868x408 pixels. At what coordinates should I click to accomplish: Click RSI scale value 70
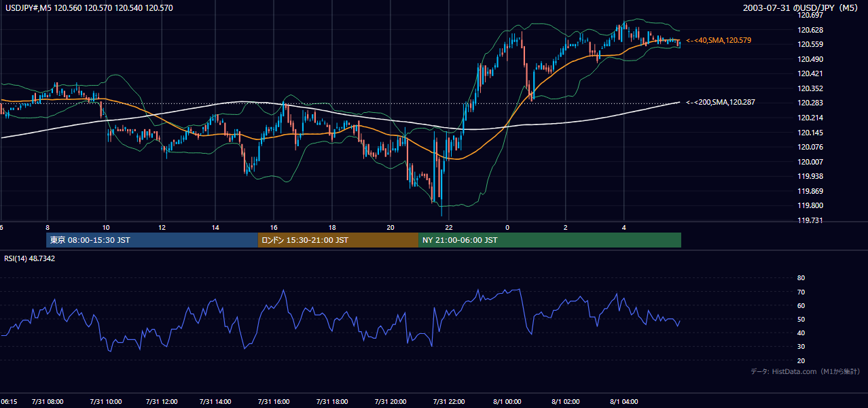(x=801, y=292)
